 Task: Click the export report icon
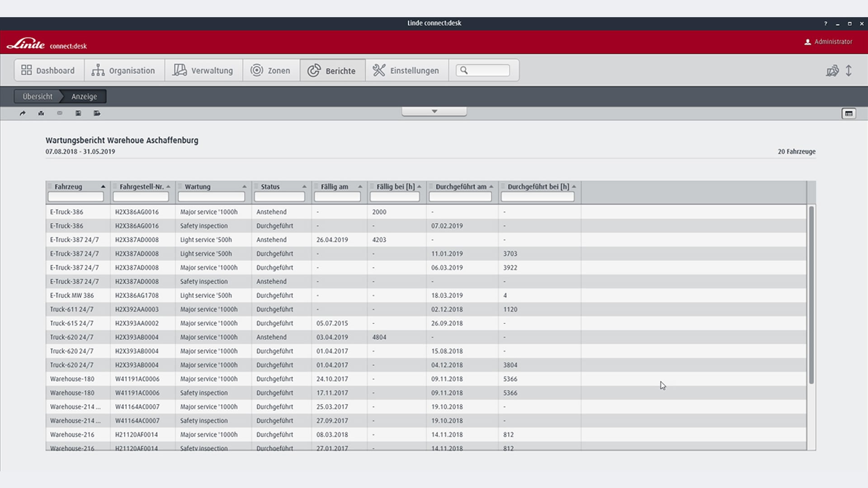pyautogui.click(x=96, y=113)
